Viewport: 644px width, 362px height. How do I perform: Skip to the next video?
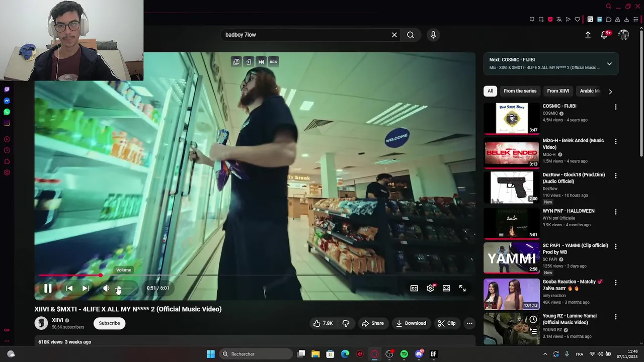pyautogui.click(x=86, y=288)
